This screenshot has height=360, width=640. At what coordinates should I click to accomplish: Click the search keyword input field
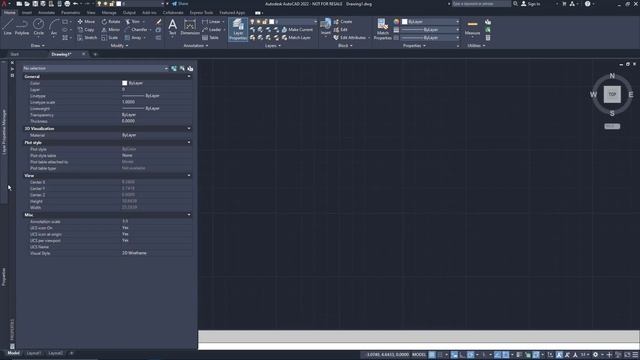coord(481,4)
